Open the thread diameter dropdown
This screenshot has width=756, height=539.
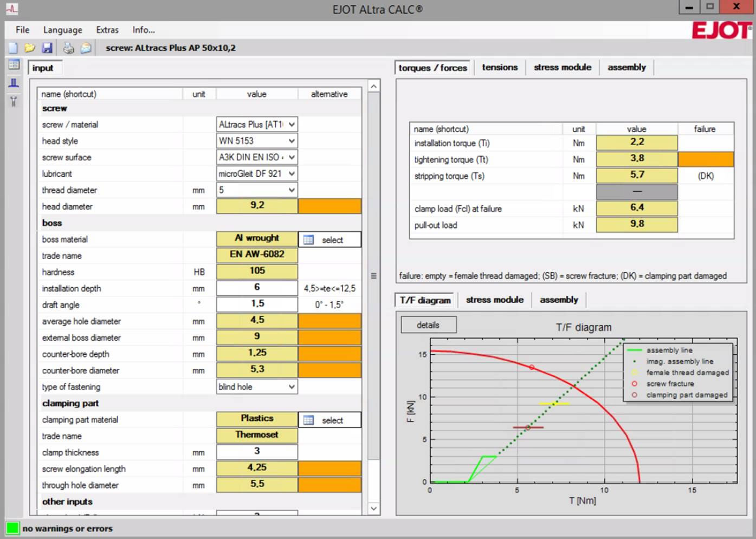click(x=257, y=190)
